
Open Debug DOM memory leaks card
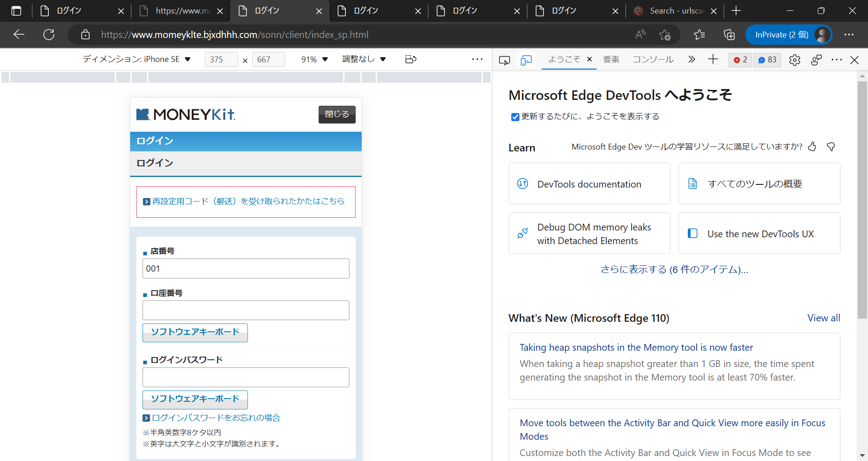(589, 233)
